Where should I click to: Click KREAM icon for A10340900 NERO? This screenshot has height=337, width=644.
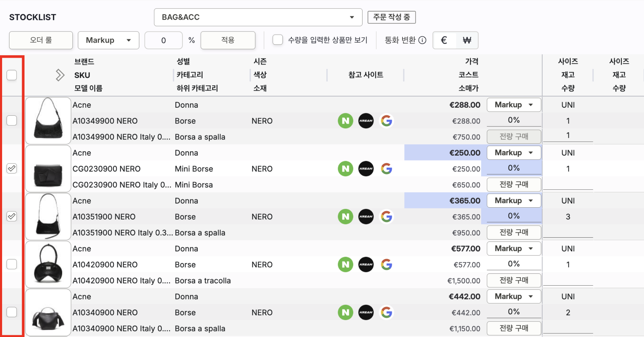[366, 313]
